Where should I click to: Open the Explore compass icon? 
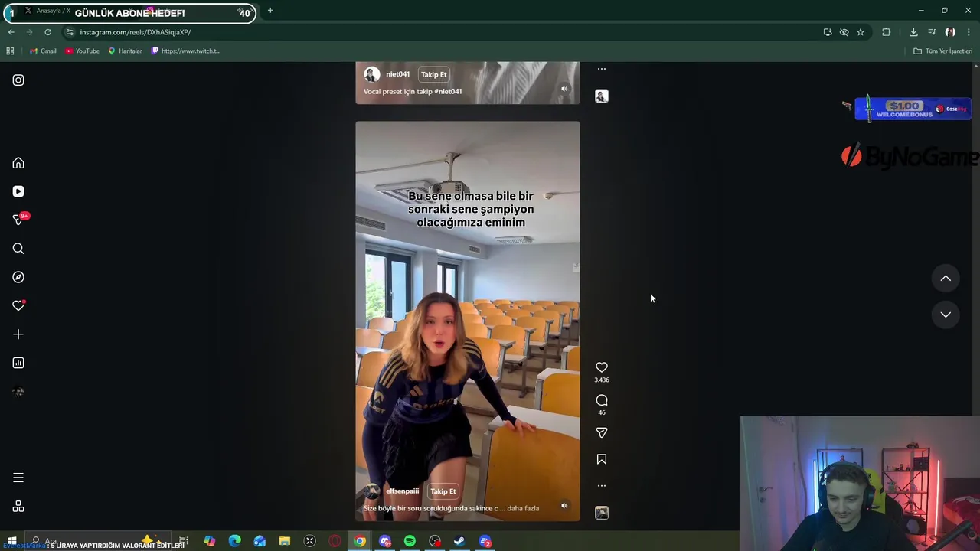18,277
